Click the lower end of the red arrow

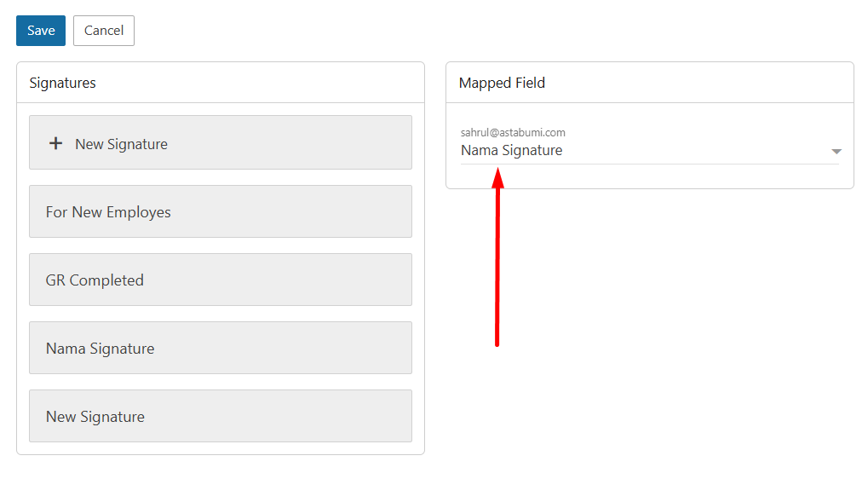[x=497, y=343]
